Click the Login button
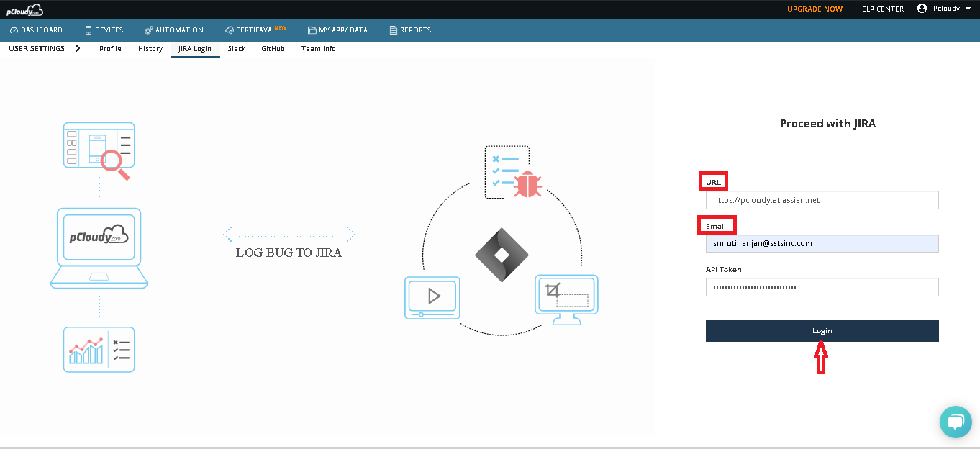 [x=822, y=331]
